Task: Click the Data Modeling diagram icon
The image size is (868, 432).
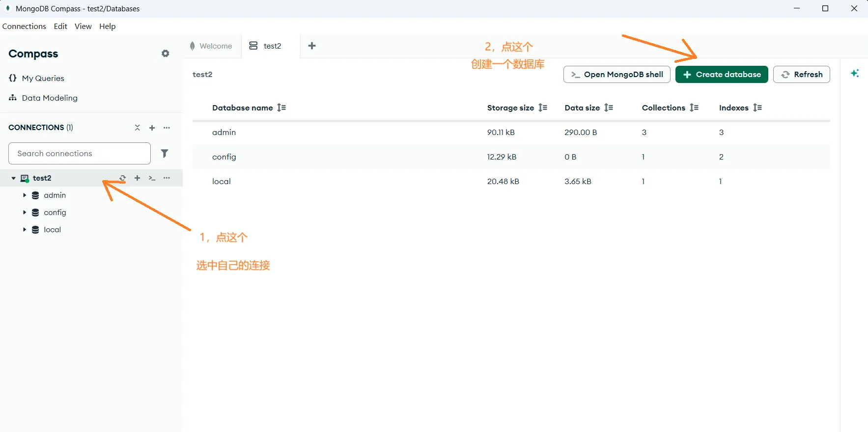Action: (x=13, y=98)
